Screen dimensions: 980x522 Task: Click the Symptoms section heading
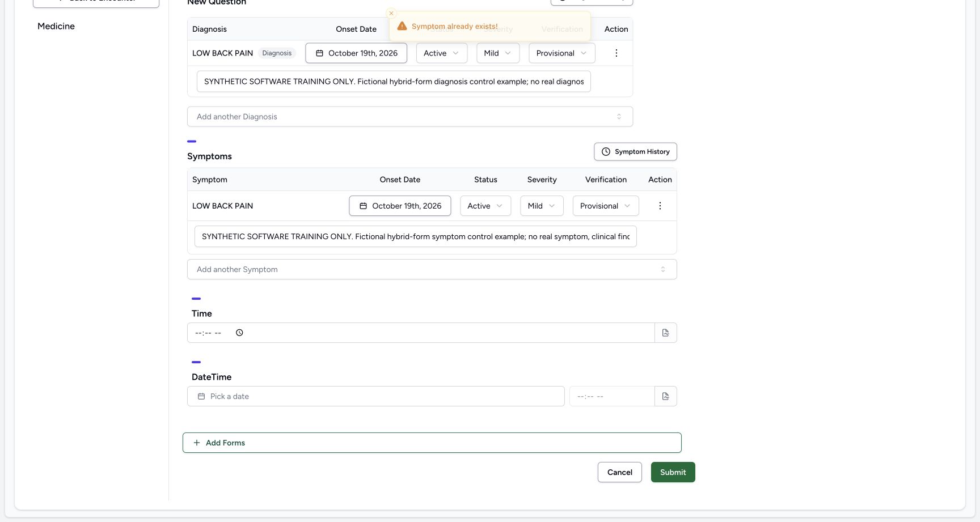[x=209, y=156]
